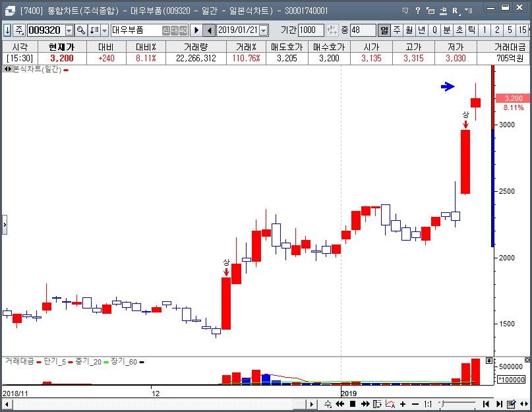Select the 틱 tick chart tab
The image size is (532, 412).
click(471, 30)
